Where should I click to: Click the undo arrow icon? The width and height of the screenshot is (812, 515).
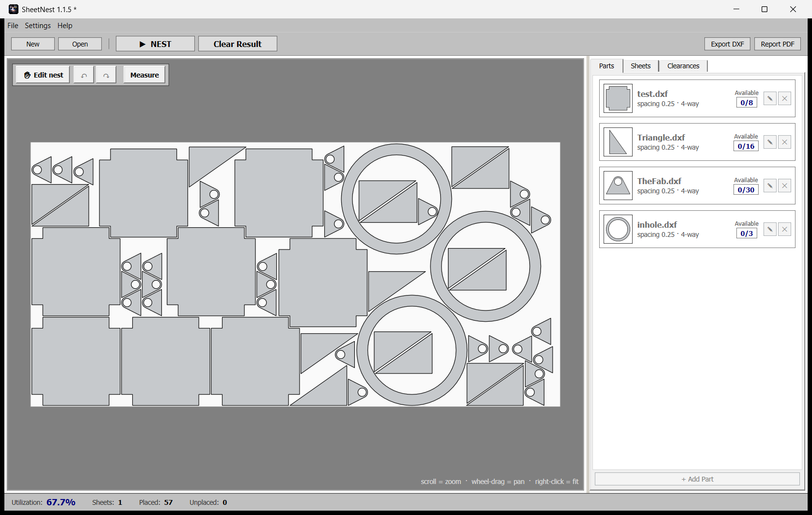click(x=84, y=75)
